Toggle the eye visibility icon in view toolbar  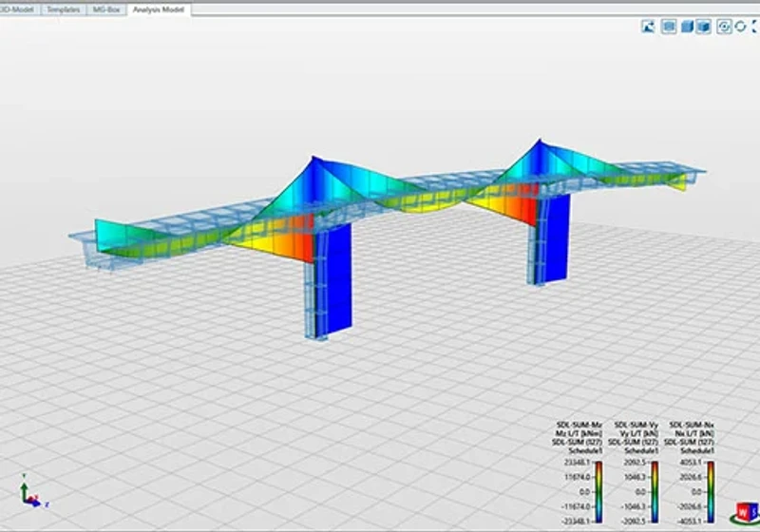tap(724, 27)
